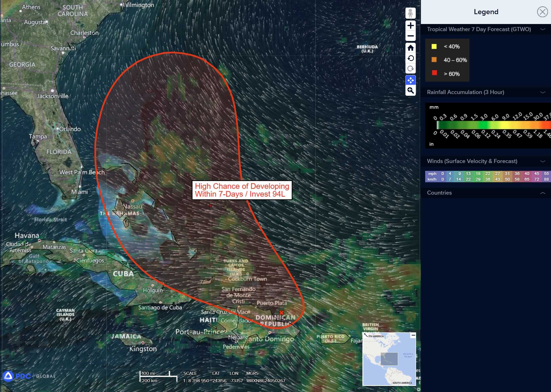Zoom in with the plus button
The width and height of the screenshot is (551, 392).
pos(410,26)
